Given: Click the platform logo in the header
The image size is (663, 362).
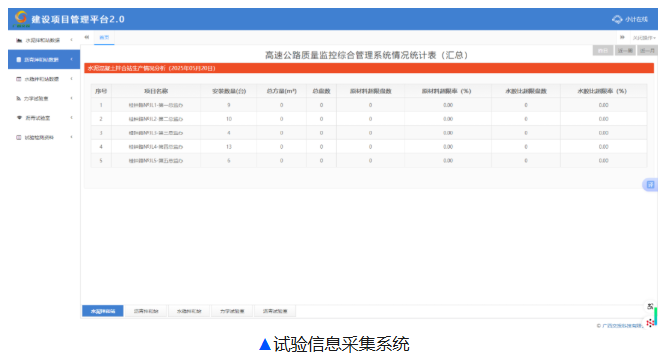Looking at the screenshot, I should [x=21, y=18].
